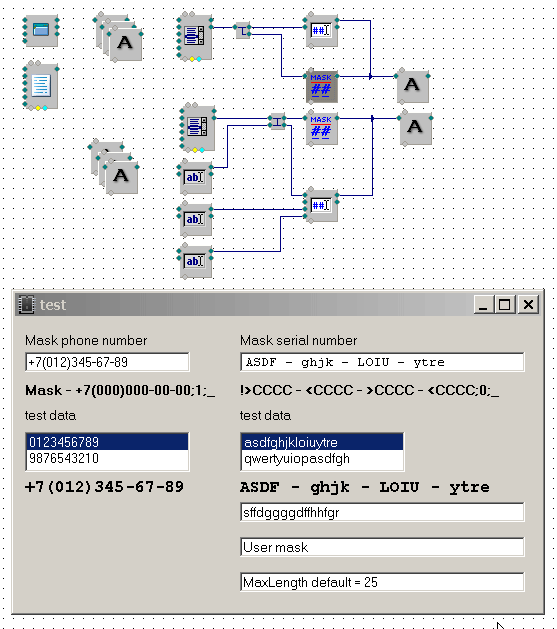The width and height of the screenshot is (557, 629).
Task: Click the top list box component
Action: point(195,37)
